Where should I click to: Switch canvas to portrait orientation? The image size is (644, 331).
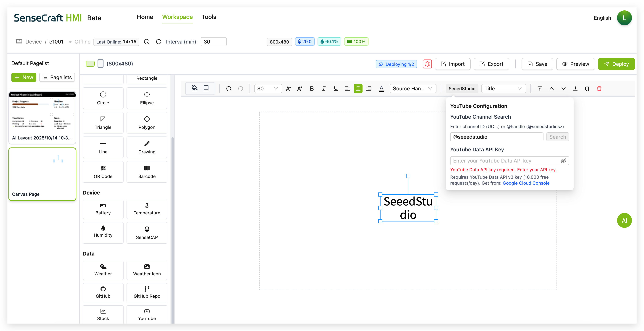point(100,64)
